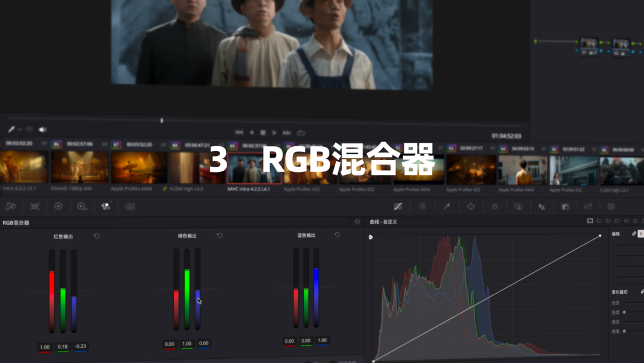Screen dimensions: 644x363
Task: Open the Motion Effects palette
Action: (x=130, y=206)
